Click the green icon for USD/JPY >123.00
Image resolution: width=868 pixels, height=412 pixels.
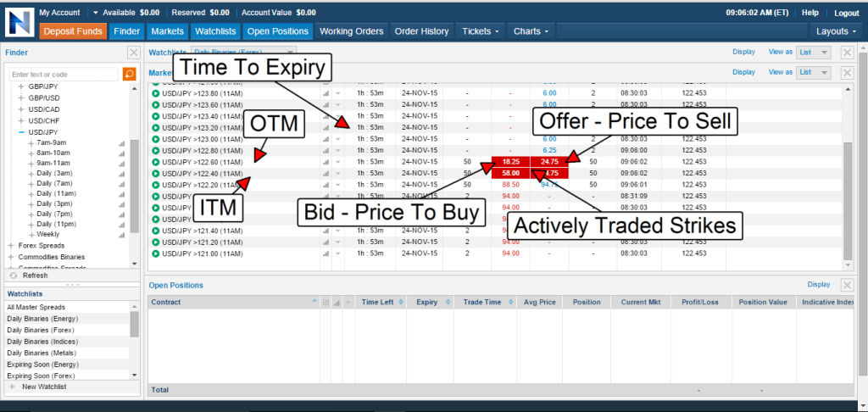tap(156, 139)
